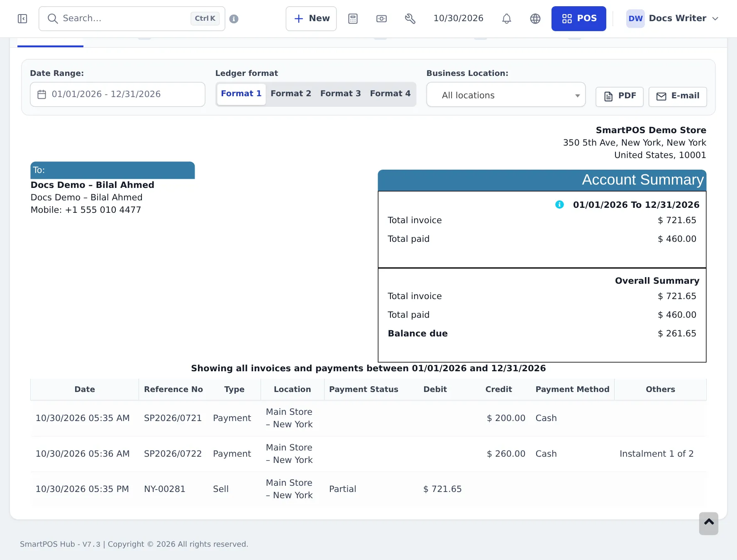This screenshot has height=560, width=737.
Task: Click the New button
Action: (x=311, y=19)
